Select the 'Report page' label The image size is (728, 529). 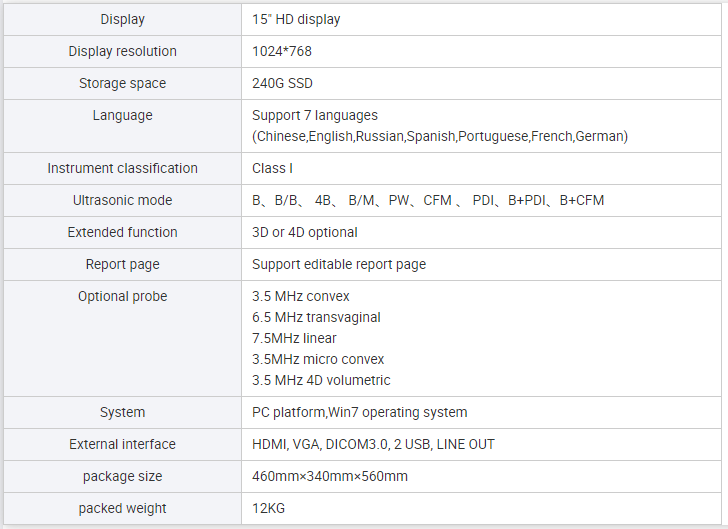(123, 265)
